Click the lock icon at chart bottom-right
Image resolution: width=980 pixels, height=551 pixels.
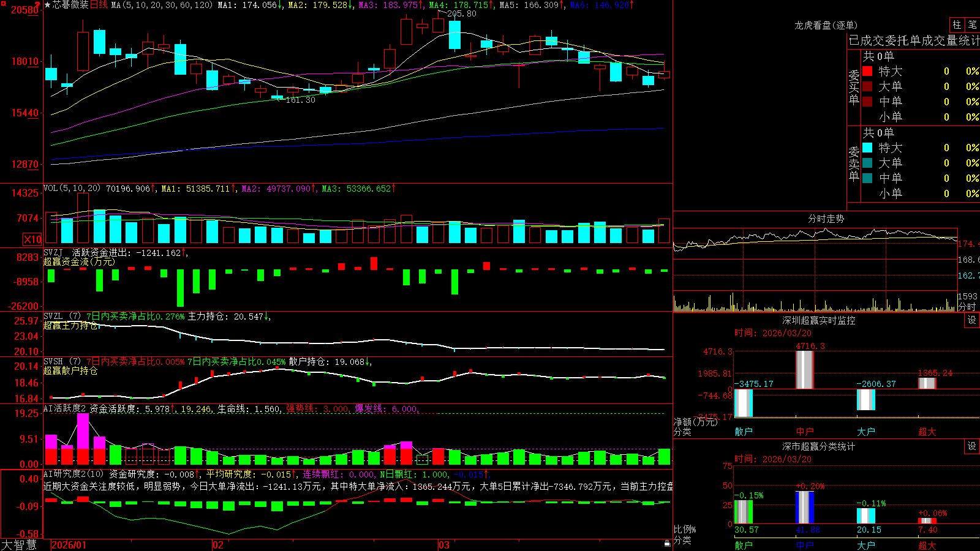[x=667, y=544]
